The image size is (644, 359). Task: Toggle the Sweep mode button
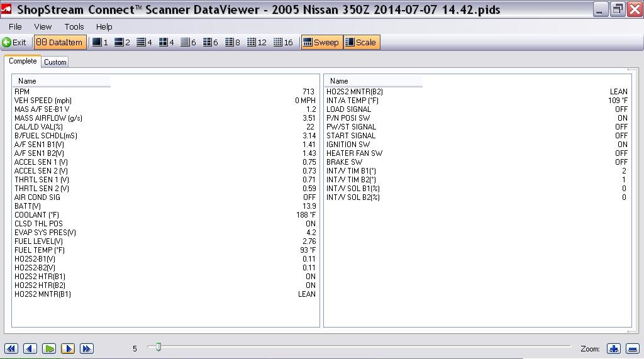tap(321, 42)
